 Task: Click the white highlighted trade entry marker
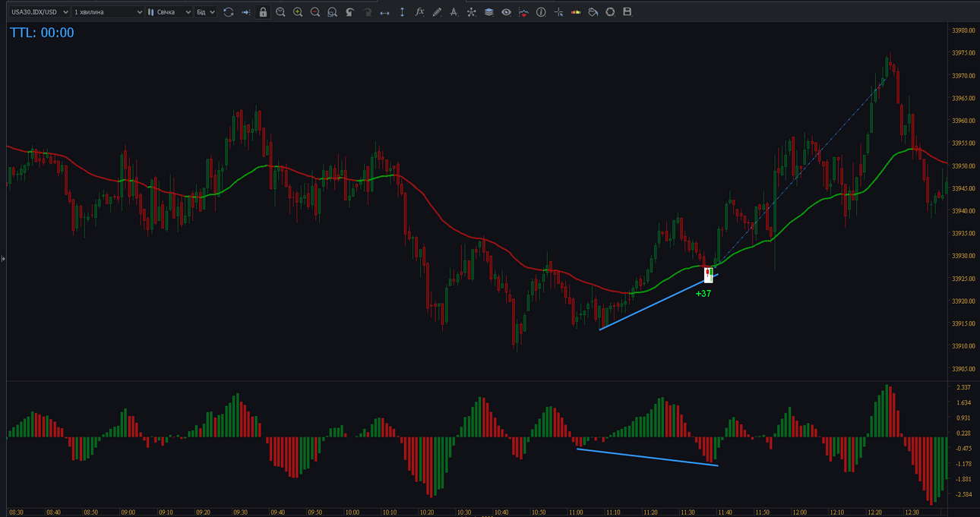click(708, 274)
